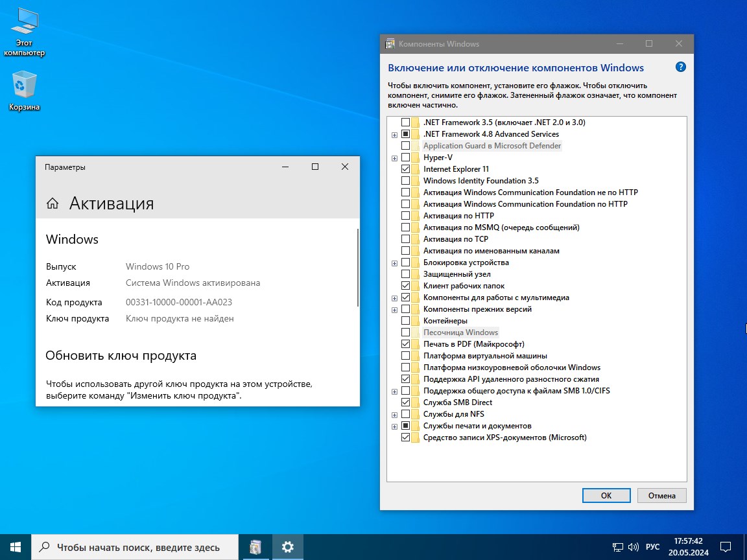747x560 pixels.
Task: Uncheck Печать в PDF (Майкрософт)
Action: [406, 344]
